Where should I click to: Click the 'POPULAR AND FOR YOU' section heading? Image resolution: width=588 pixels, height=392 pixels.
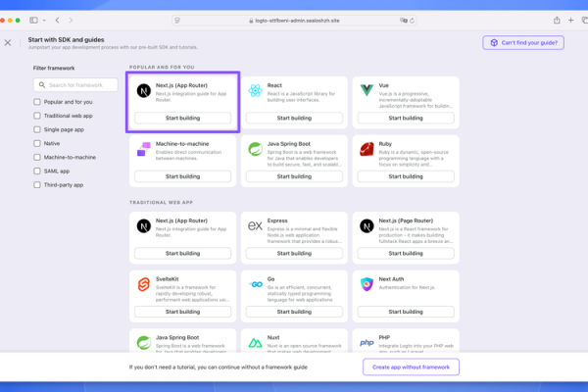coord(162,68)
